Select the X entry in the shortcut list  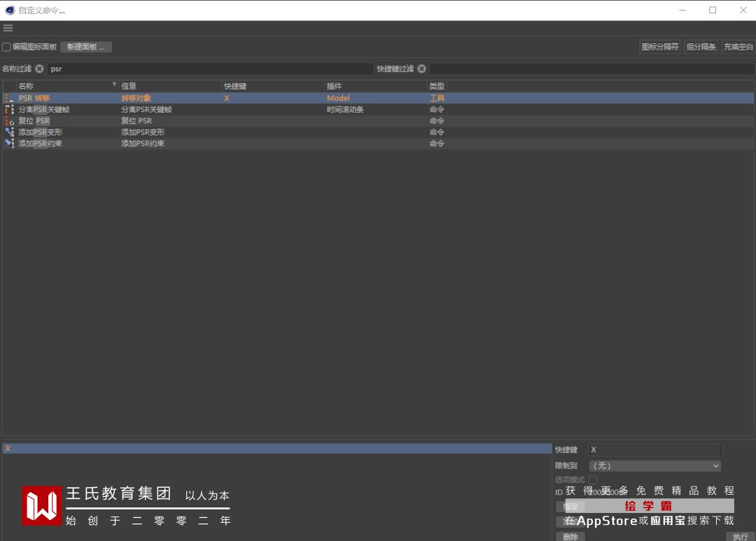coord(277,449)
